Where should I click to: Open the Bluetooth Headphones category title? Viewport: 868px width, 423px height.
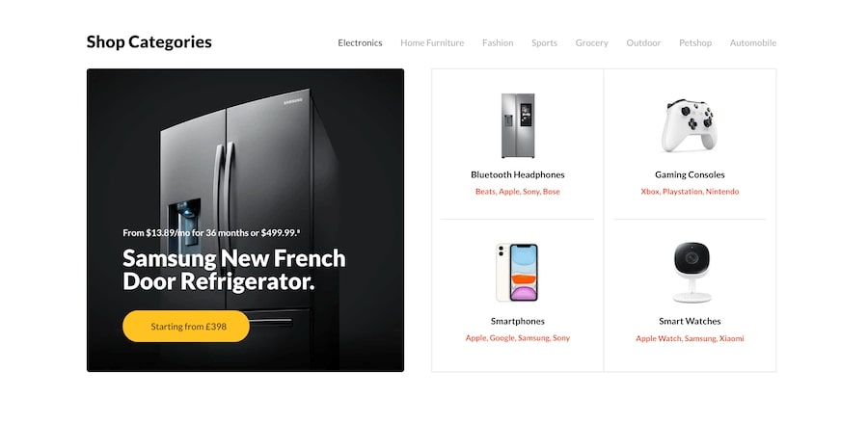518,174
